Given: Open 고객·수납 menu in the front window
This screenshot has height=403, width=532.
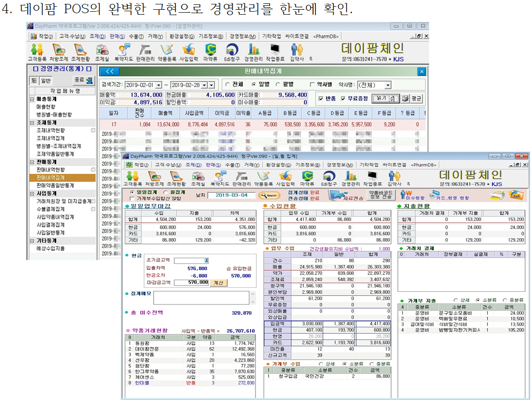Looking at the screenshot, I should coord(168,165).
